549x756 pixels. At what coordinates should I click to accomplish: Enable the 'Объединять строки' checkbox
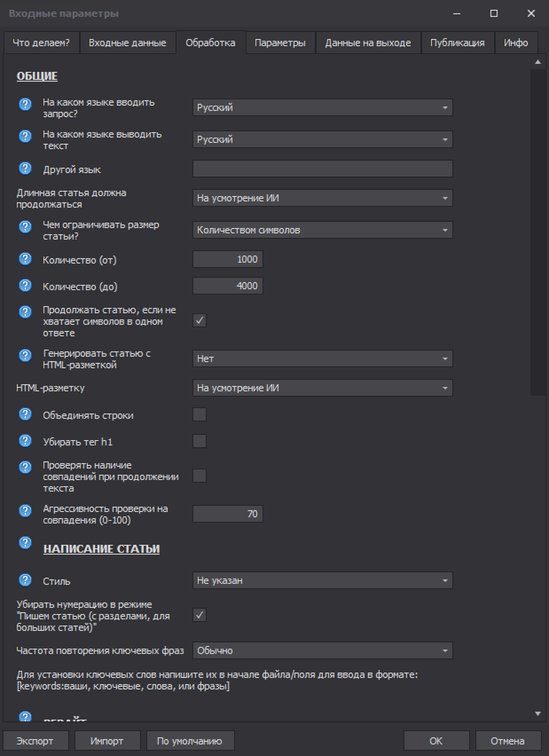coord(200,415)
